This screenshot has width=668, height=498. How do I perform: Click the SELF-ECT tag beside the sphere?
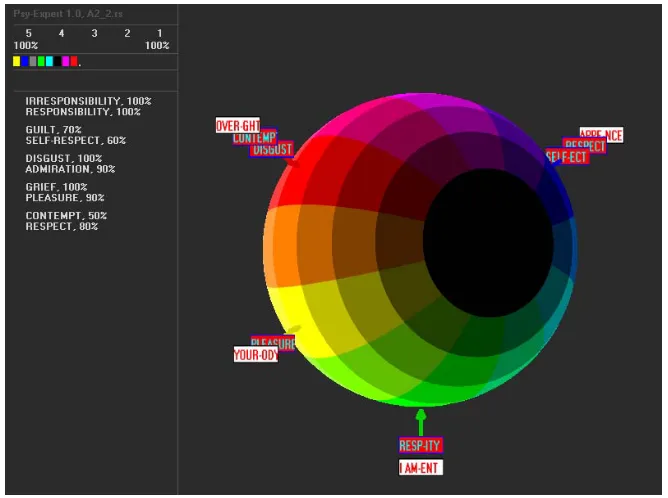click(x=567, y=157)
